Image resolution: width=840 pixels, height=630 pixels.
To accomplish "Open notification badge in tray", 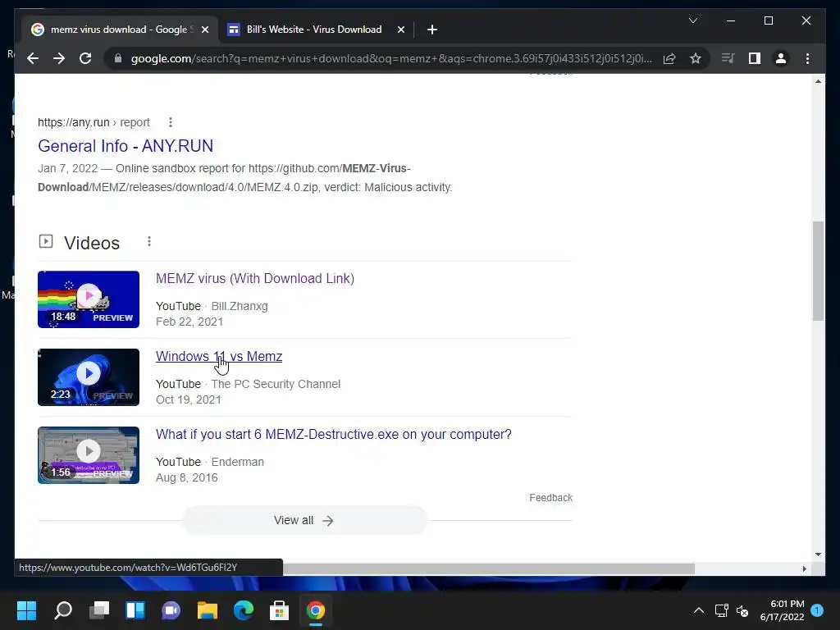I will click(817, 609).
